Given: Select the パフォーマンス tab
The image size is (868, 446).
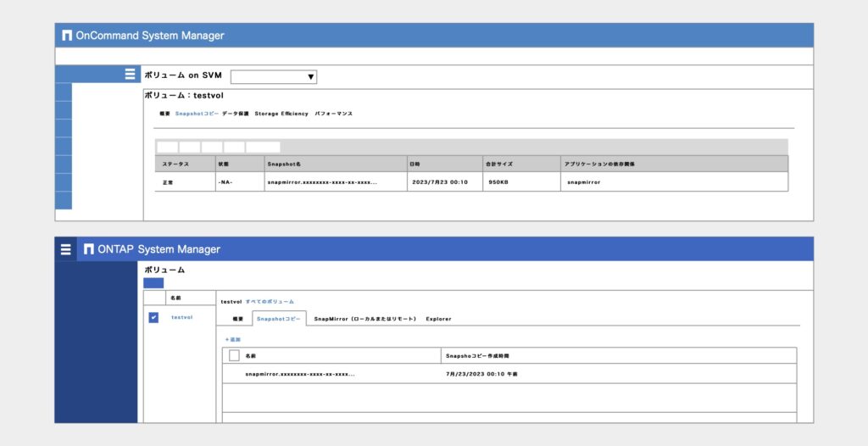Looking at the screenshot, I should click(x=333, y=114).
